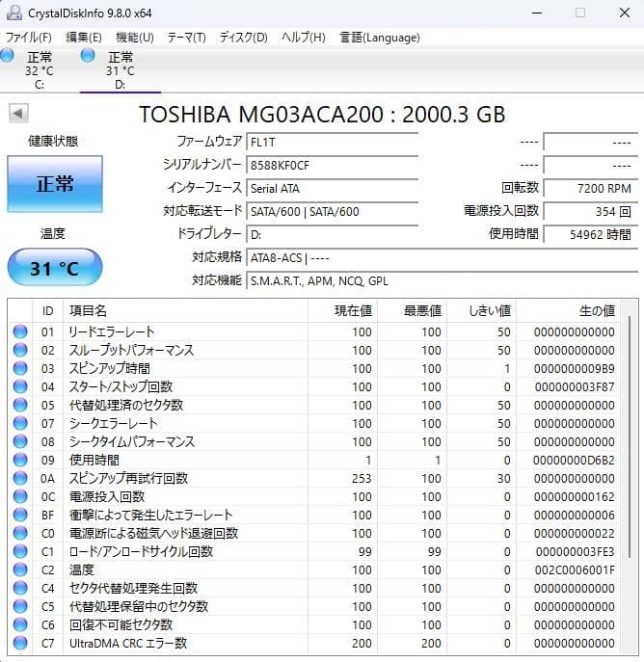Click raw value 00000000162 of 電源投入回数 row

[x=574, y=497]
